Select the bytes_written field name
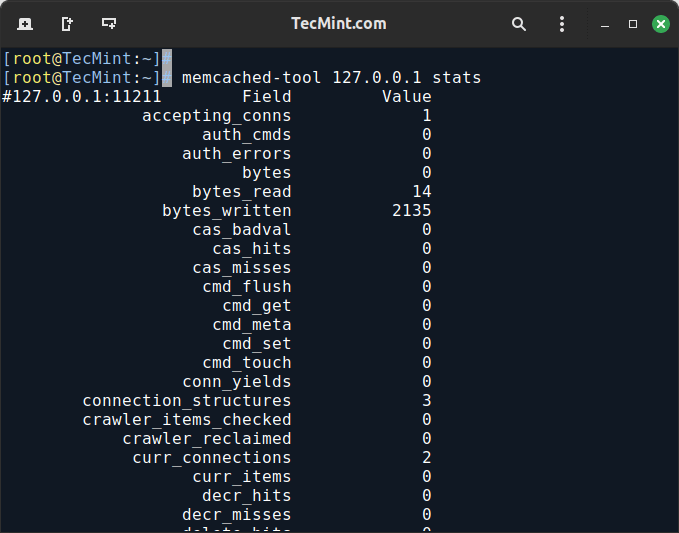The image size is (679, 533). [x=226, y=211]
